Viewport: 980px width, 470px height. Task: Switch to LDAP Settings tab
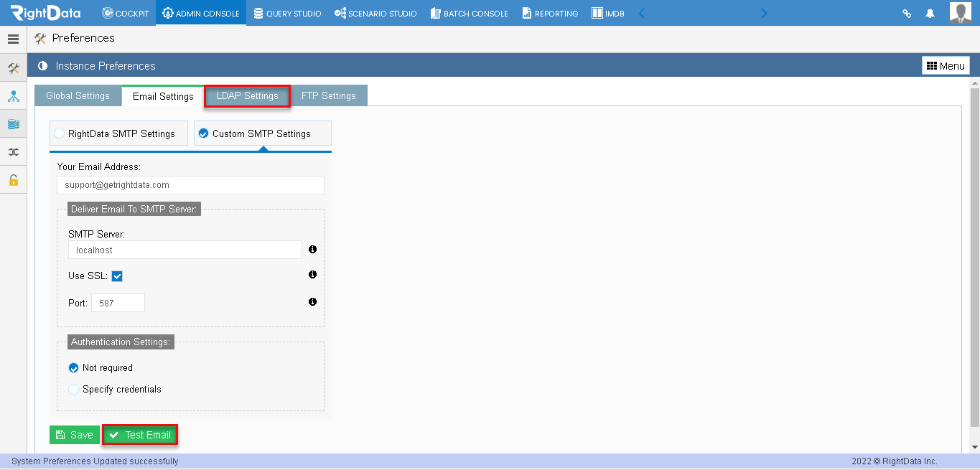click(x=248, y=96)
